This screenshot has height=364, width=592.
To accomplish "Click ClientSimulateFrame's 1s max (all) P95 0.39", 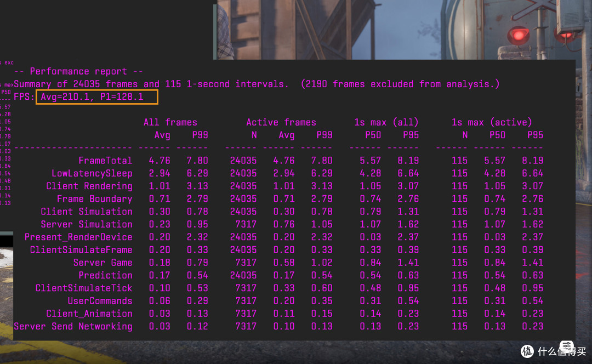I will [408, 250].
